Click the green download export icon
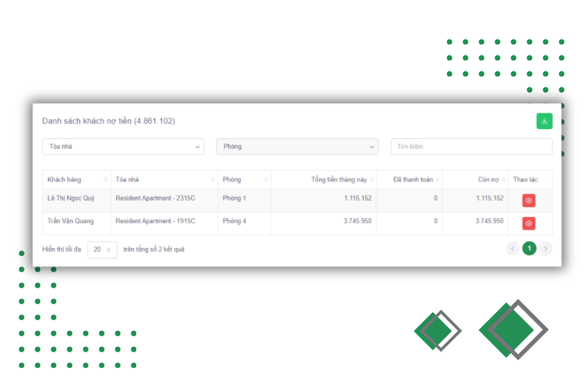The image size is (588, 391). coord(544,121)
